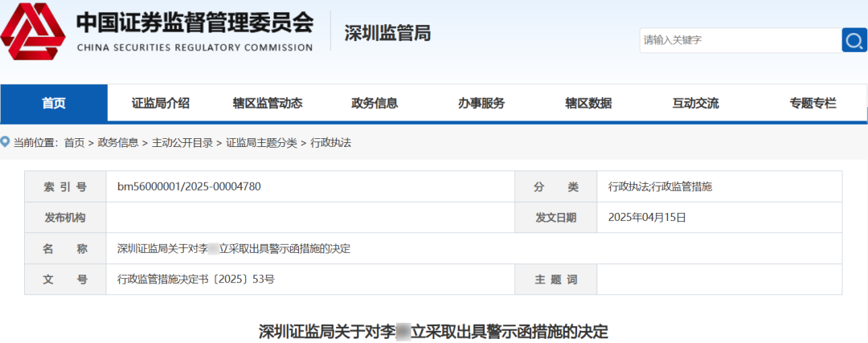
Task: Click the 中国证券监督管理委员会 header title
Action: coord(194,22)
